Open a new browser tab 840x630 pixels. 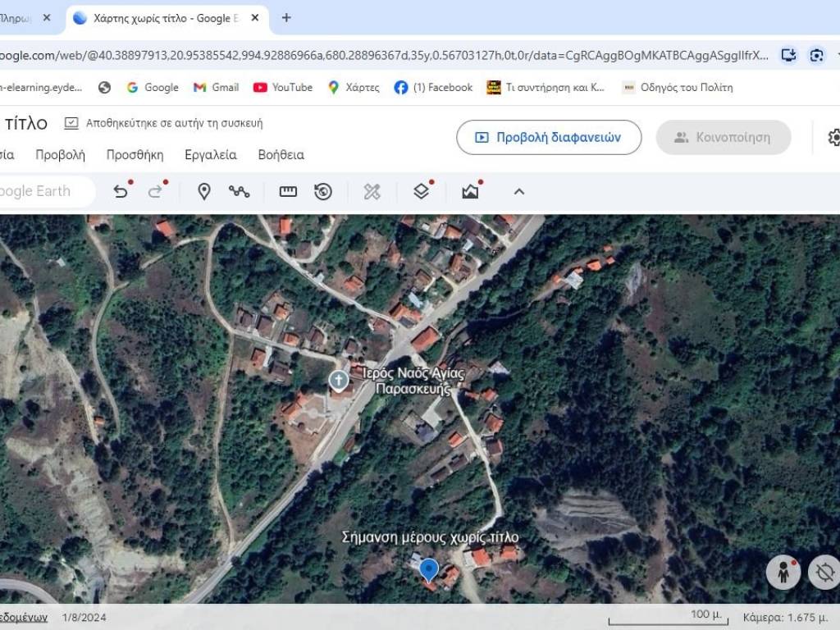coord(286,18)
